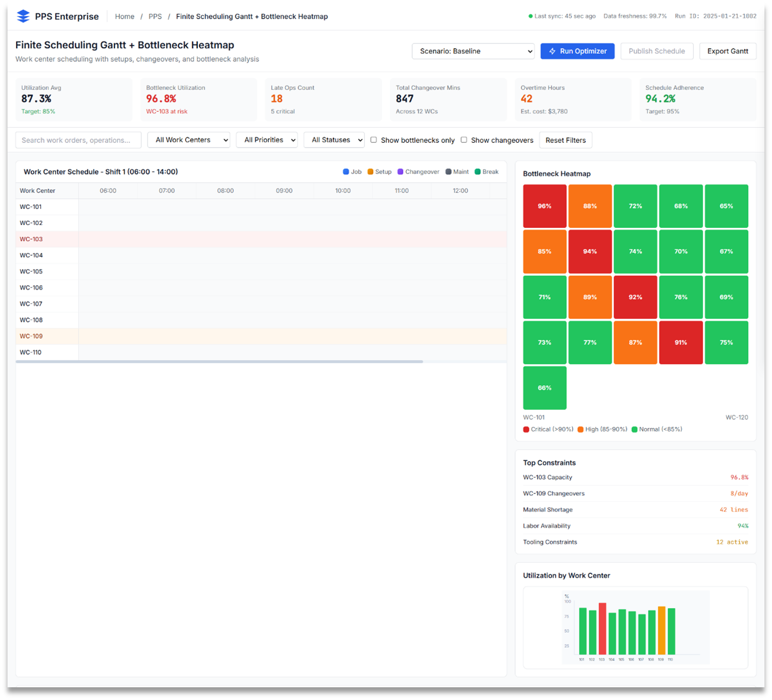Click the Changeover legend marker
This screenshot has width=772, height=700.
click(400, 171)
